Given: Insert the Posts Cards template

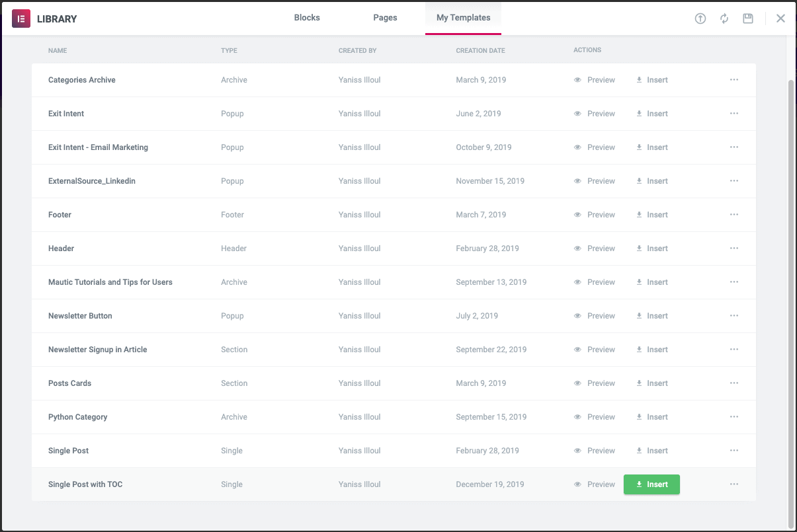Looking at the screenshot, I should click(652, 383).
